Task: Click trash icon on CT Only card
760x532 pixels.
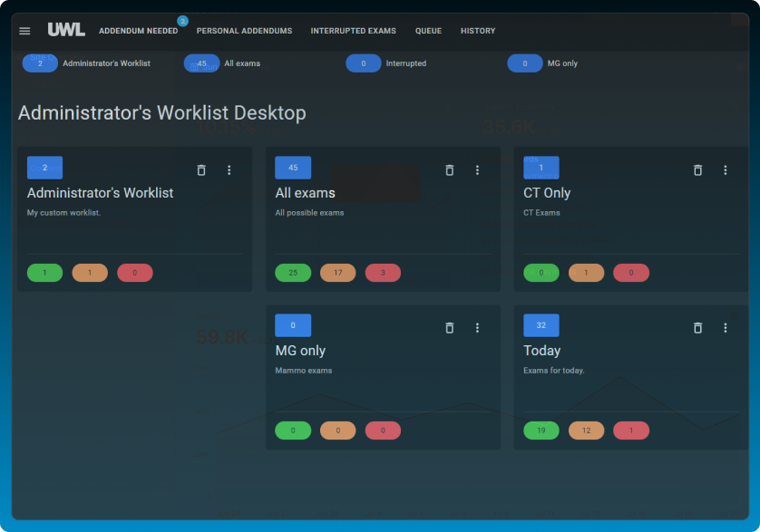Action: (697, 170)
